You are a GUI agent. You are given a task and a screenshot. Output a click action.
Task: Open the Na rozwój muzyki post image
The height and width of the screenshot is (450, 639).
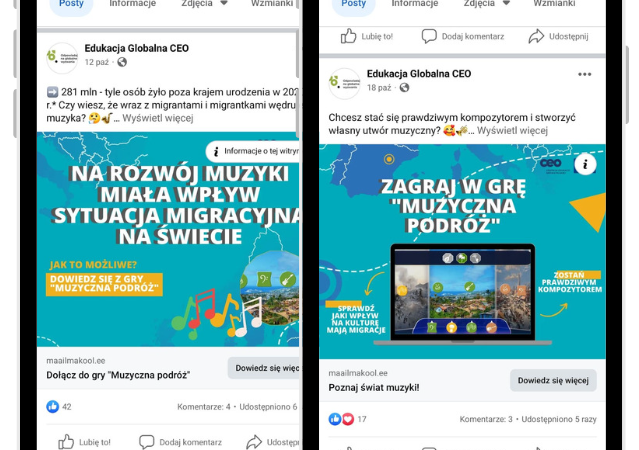168,239
